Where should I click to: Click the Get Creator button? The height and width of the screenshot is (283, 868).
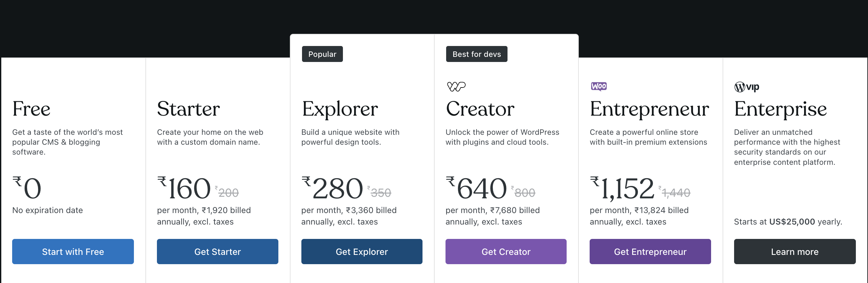click(x=506, y=251)
